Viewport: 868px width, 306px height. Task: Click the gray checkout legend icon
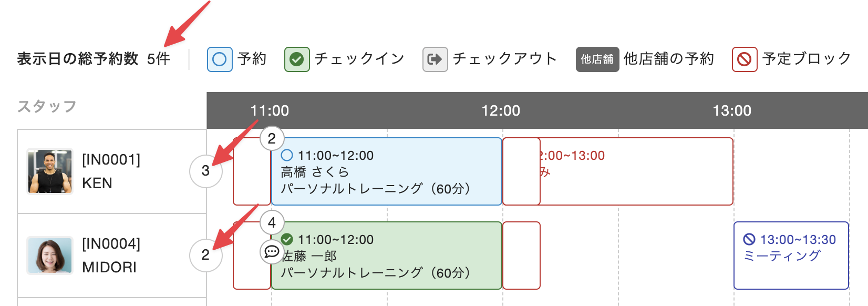tap(435, 59)
